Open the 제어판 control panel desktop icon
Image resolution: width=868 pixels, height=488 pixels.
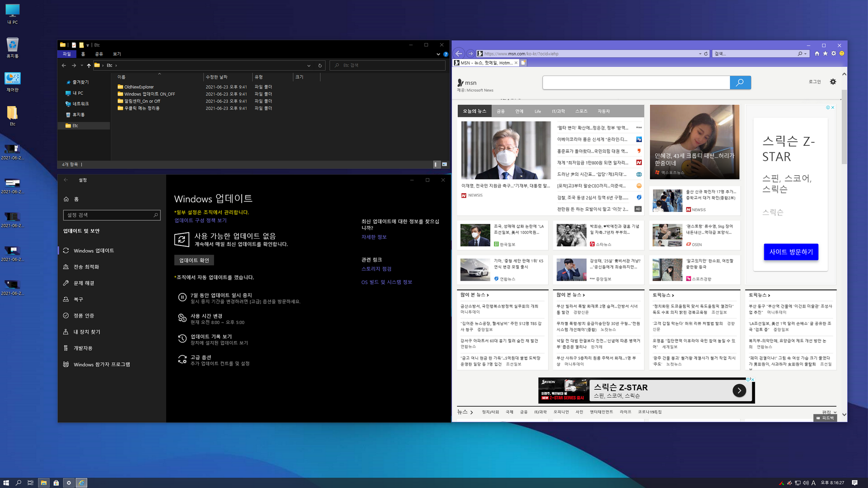[13, 82]
